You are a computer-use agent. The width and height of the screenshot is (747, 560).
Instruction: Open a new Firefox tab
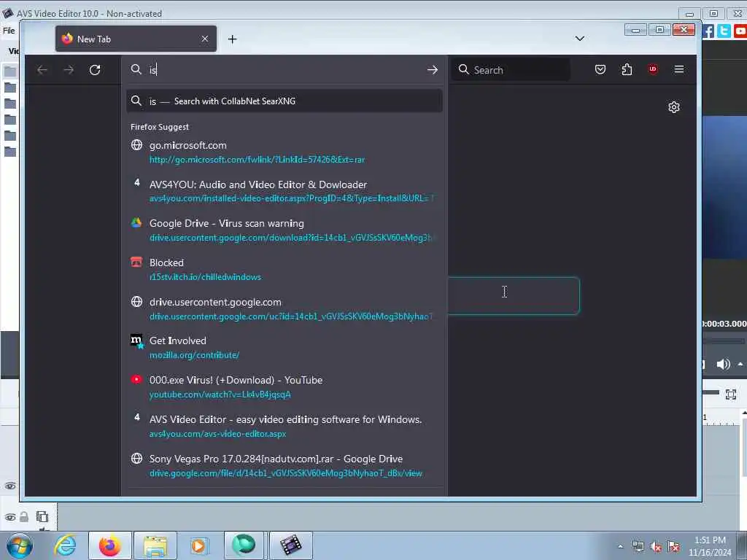coord(232,39)
